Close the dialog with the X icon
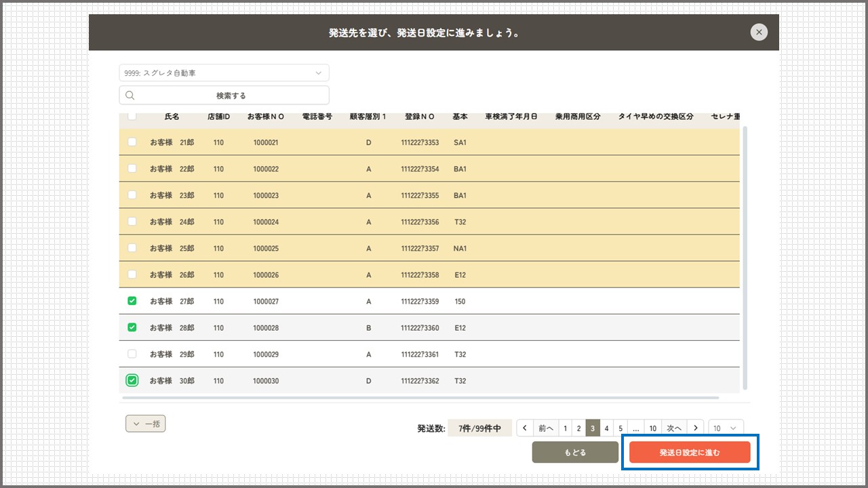 (x=759, y=32)
